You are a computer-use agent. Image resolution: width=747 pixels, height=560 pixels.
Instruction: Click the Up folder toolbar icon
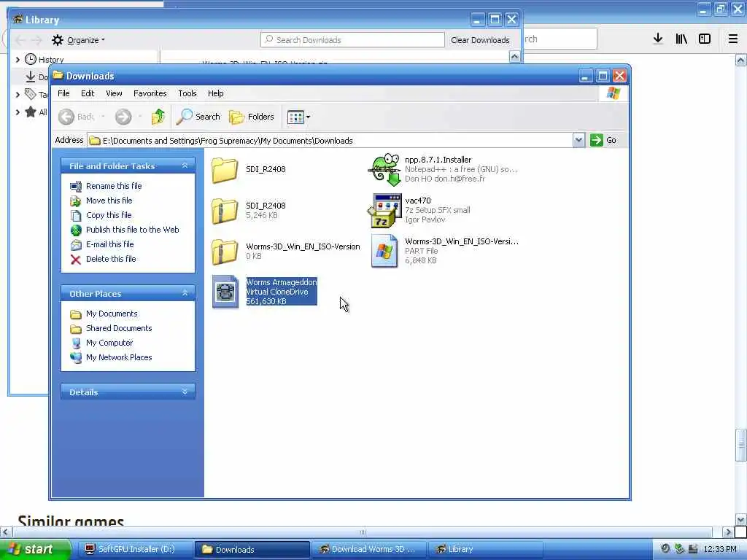click(158, 117)
